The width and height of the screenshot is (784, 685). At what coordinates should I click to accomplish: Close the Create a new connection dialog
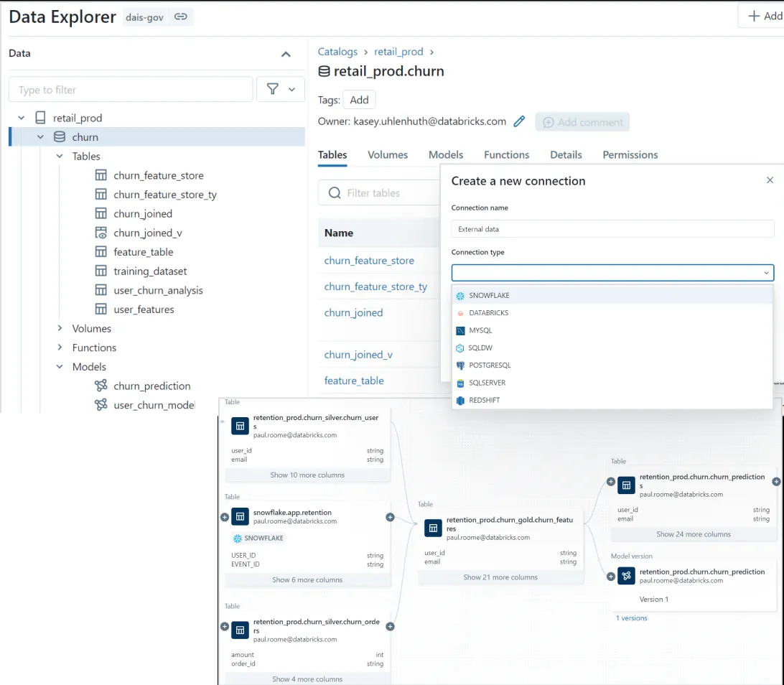coord(770,180)
